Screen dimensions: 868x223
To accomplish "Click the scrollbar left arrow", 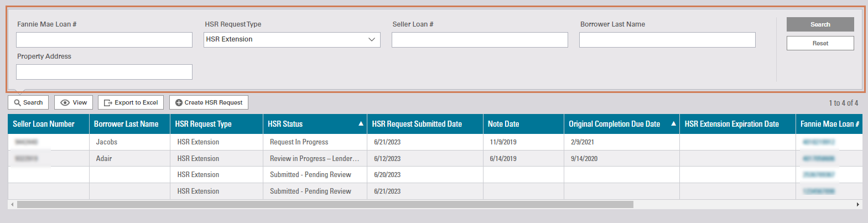I will pyautogui.click(x=12, y=205).
